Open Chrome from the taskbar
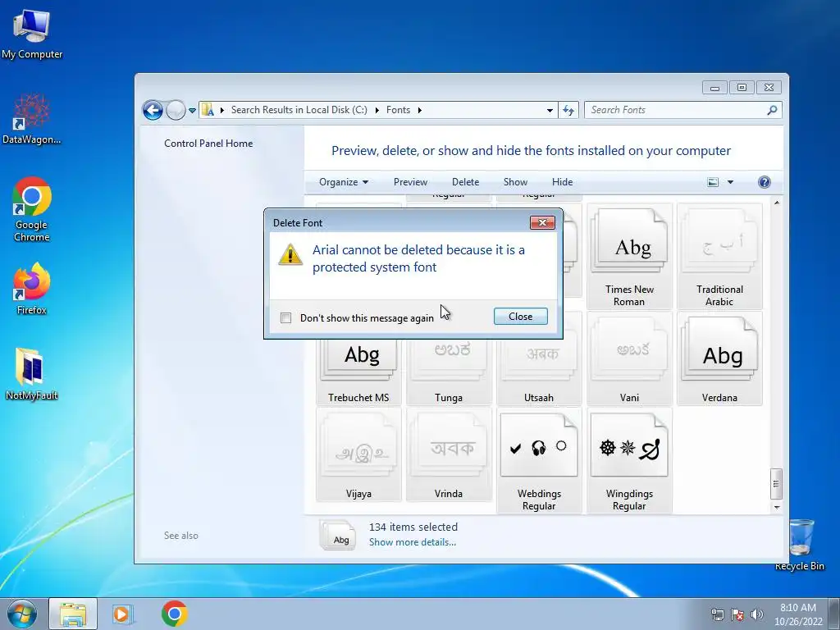 coord(174,614)
